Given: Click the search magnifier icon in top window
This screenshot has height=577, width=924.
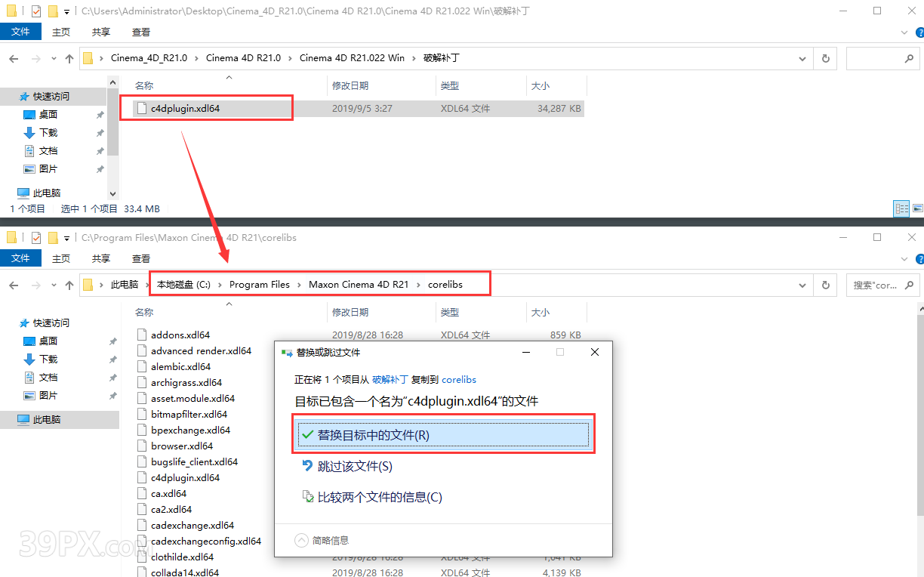Looking at the screenshot, I should click(909, 58).
